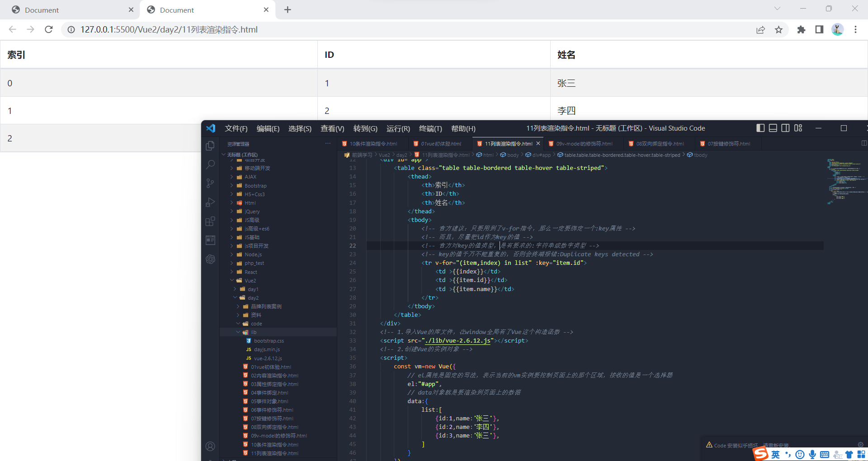Switch to the 10条件渲染指令.html editor tab
This screenshot has width=868, height=461.
coord(373,144)
